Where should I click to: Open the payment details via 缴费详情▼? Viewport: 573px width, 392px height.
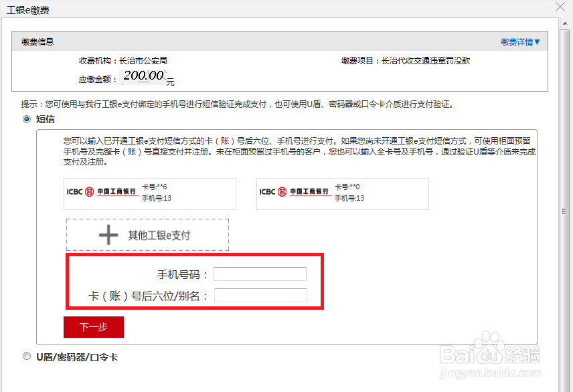coord(521,41)
